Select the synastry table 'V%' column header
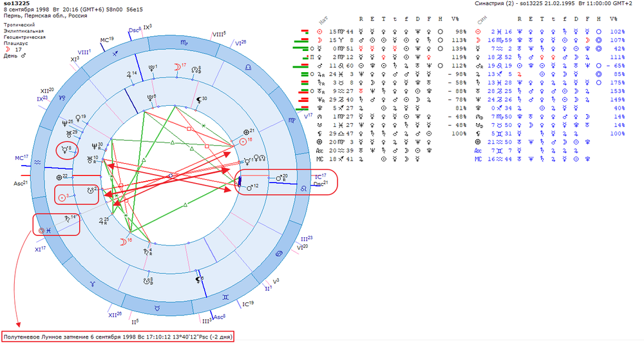 coord(613,19)
